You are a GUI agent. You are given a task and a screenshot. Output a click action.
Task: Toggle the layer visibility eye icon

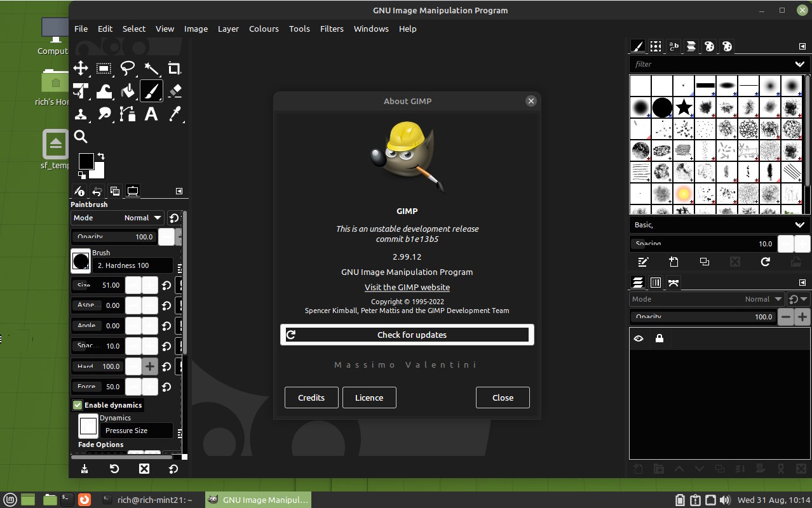pyautogui.click(x=639, y=339)
